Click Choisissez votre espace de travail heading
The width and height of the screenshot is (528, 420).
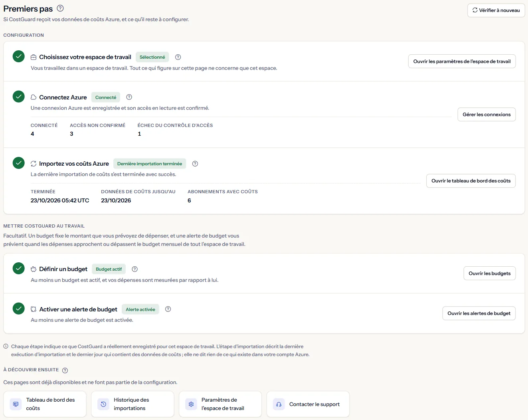pos(85,57)
